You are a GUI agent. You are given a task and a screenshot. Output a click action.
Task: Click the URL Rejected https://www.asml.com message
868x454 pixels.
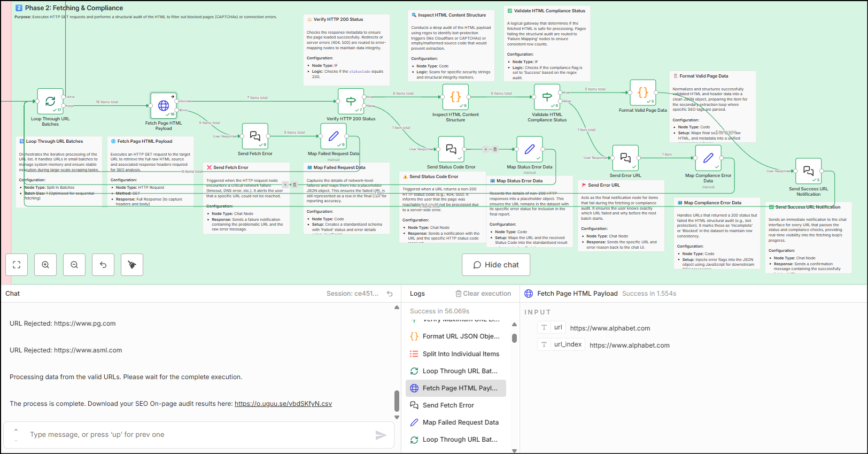[x=66, y=350]
